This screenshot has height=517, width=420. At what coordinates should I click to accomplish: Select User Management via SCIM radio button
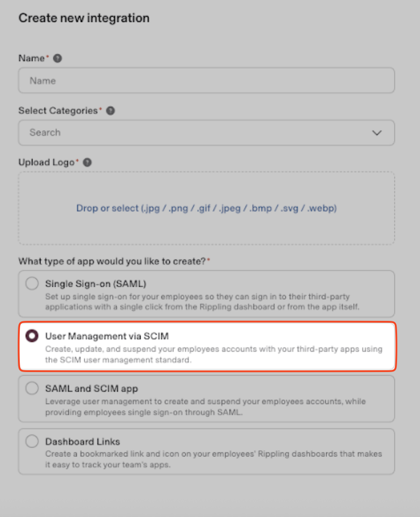point(32,336)
